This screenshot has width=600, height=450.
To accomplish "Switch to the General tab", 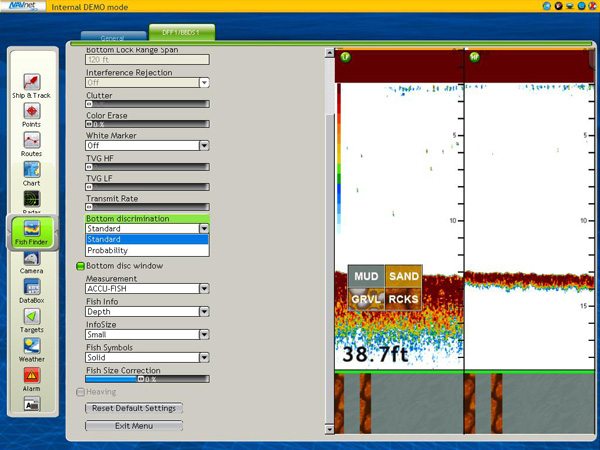I will [112, 37].
